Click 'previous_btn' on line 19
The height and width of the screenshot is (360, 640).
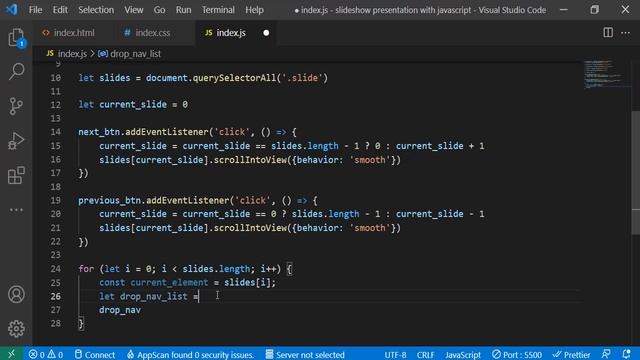pos(109,200)
